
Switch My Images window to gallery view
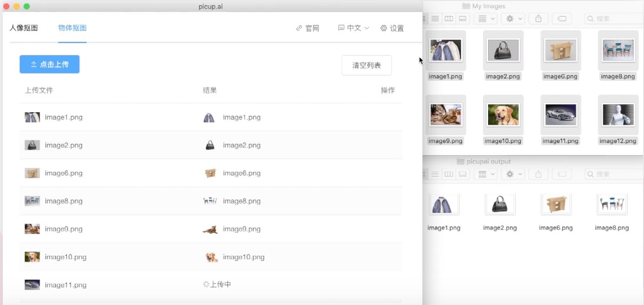pos(463,19)
